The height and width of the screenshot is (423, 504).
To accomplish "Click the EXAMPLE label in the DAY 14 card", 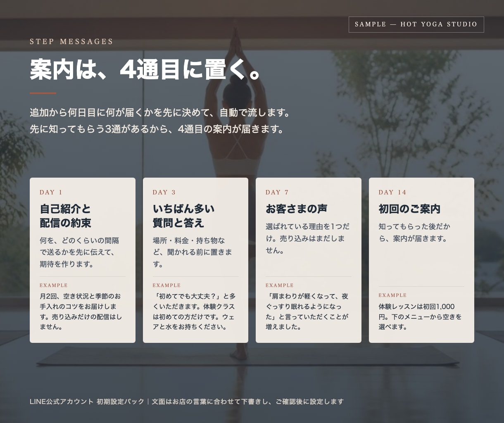I will point(392,295).
